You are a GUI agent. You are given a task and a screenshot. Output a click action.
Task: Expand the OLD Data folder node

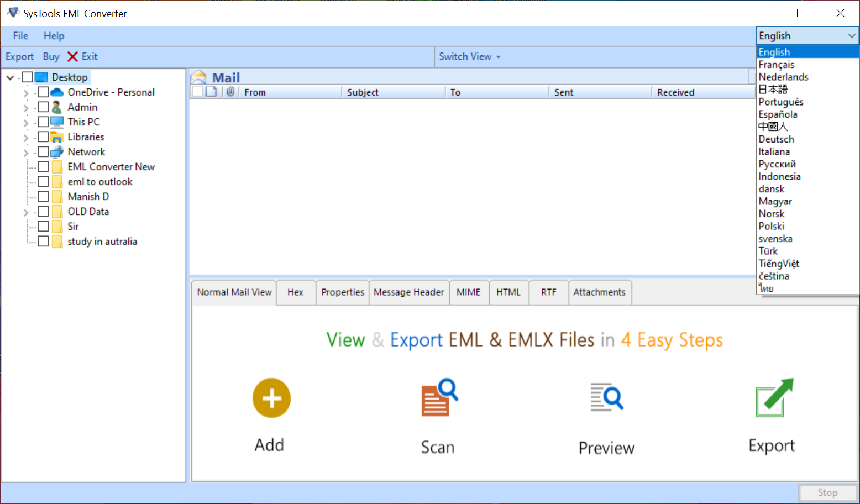pos(26,212)
